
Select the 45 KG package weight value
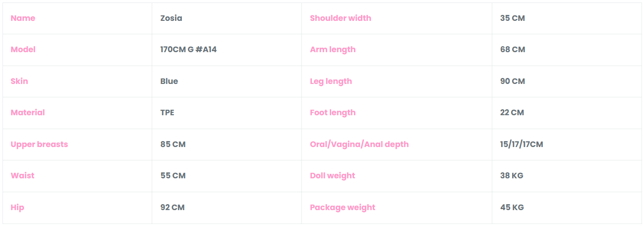512,208
